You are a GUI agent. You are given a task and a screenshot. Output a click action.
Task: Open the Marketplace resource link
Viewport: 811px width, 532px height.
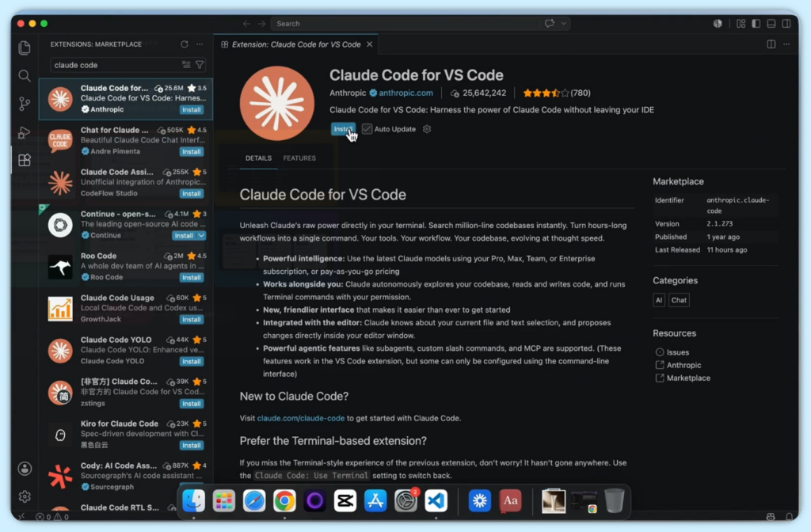[x=688, y=378]
